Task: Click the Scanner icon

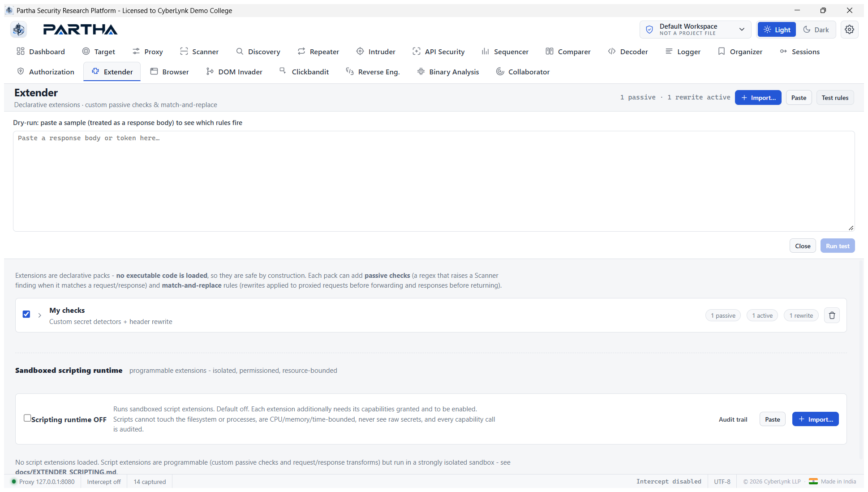Action: pos(184,52)
